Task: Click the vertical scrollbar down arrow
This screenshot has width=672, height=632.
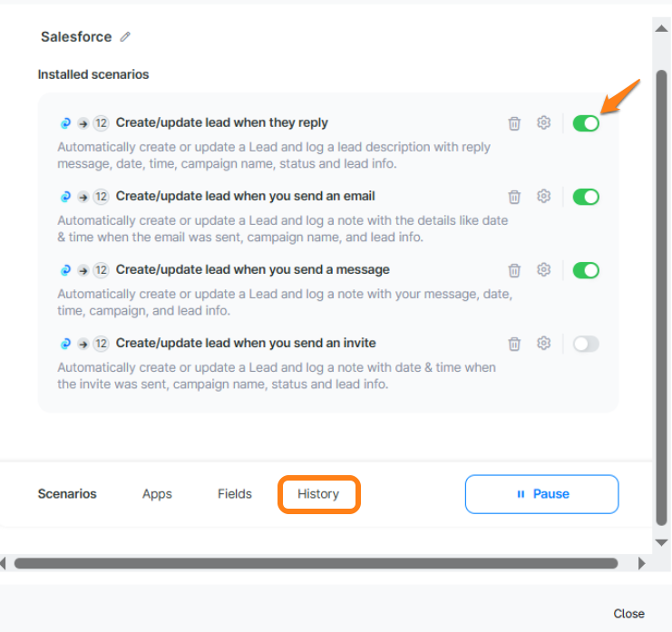Action: click(x=662, y=542)
